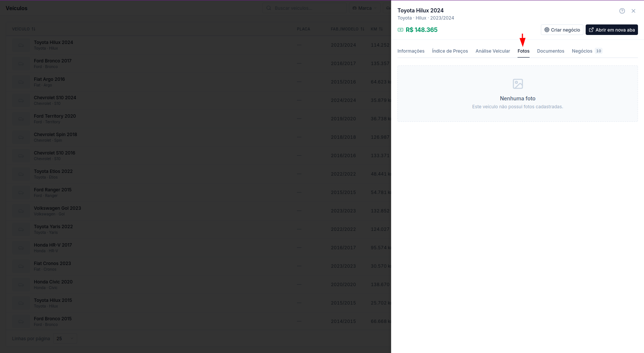Click 2022/2022 in the Toyota Etios row
644x353 pixels.
[343, 174]
